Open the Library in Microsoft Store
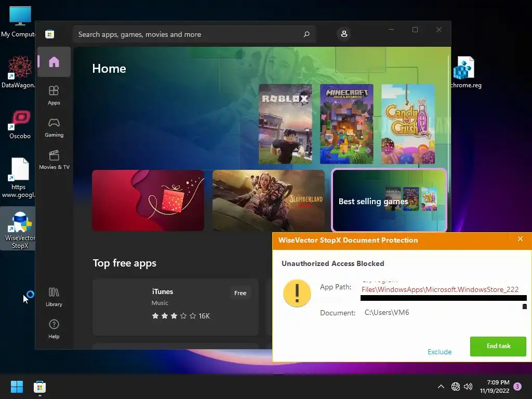This screenshot has height=399, width=532. click(x=54, y=297)
